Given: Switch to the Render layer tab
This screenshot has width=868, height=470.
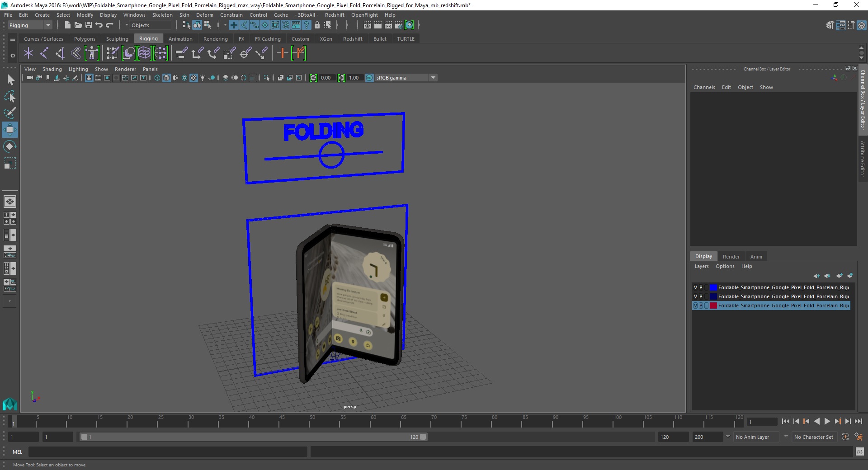Looking at the screenshot, I should pyautogui.click(x=731, y=256).
